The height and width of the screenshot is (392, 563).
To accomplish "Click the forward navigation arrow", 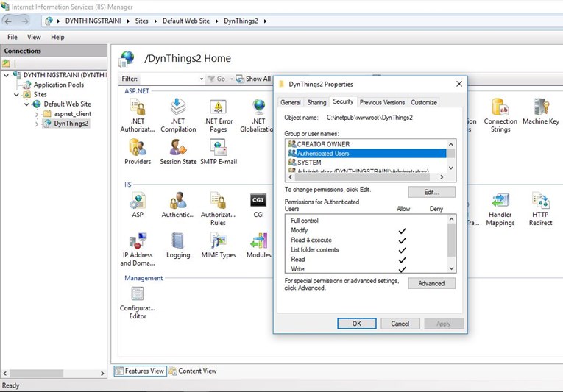I will (25, 21).
